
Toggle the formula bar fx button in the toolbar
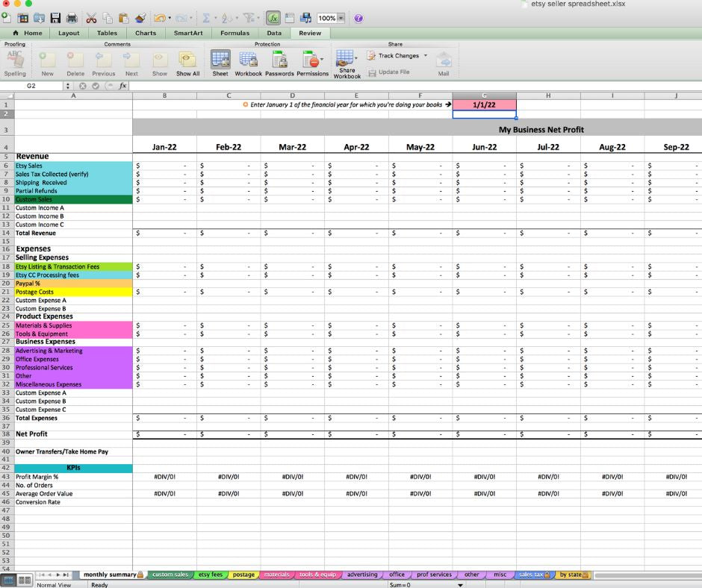273,18
